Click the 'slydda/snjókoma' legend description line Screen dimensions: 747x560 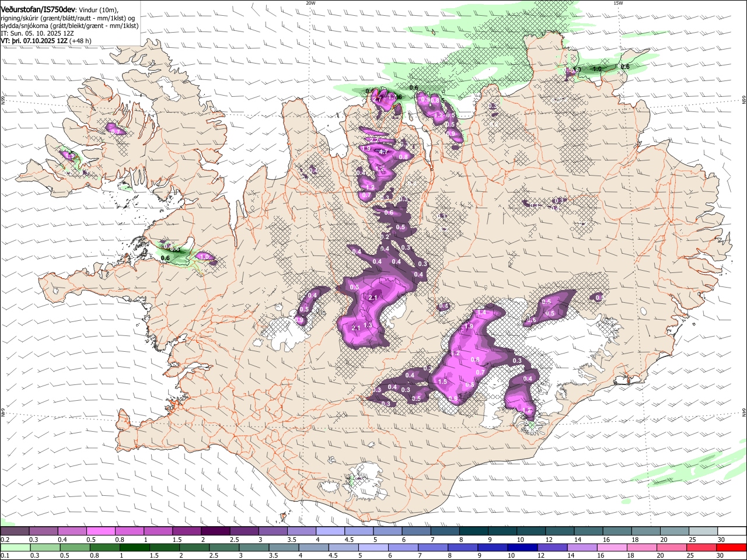(69, 26)
